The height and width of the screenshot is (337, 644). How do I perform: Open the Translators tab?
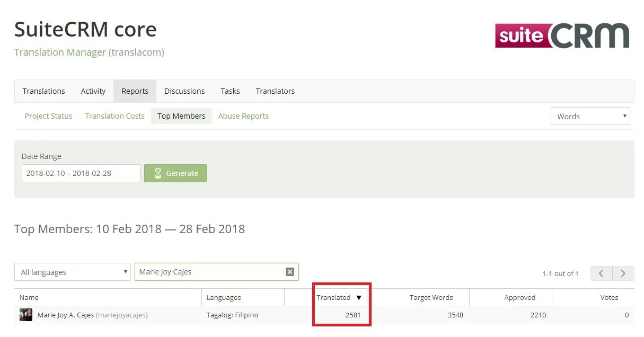(x=275, y=91)
